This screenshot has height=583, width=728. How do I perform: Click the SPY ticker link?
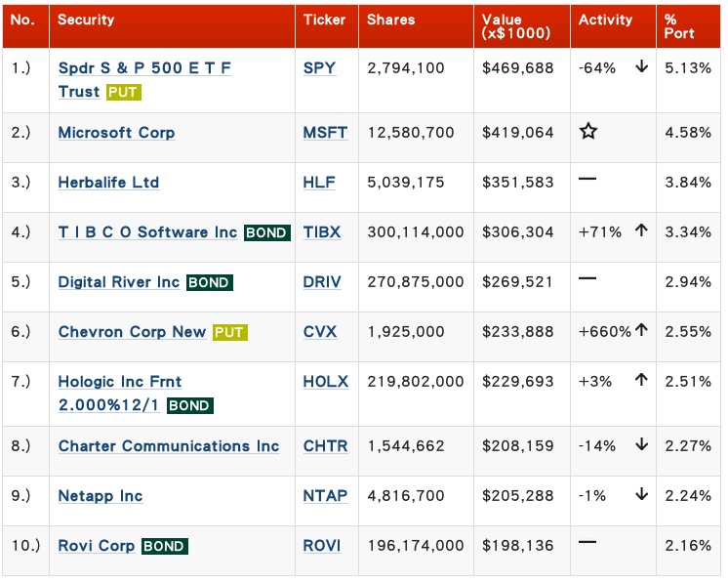pos(319,67)
